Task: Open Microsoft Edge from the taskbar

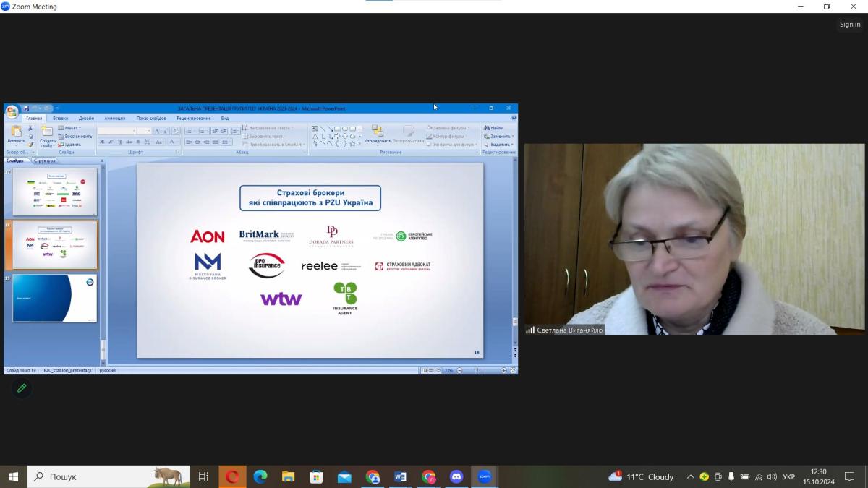Action: (260, 476)
